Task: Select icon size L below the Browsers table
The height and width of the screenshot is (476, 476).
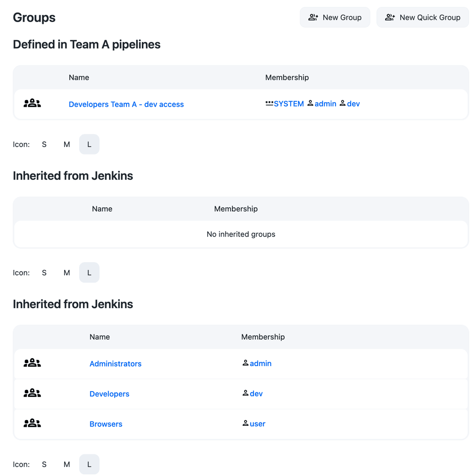Action: point(89,464)
